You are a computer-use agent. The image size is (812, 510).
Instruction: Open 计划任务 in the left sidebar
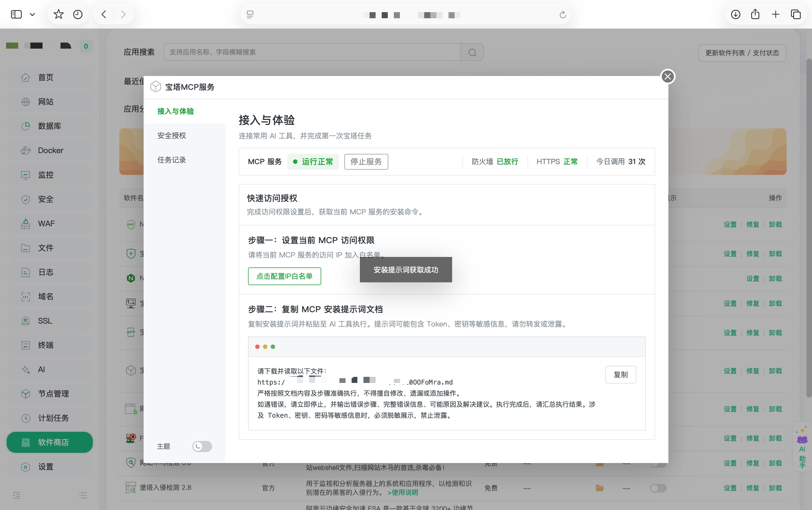click(x=49, y=418)
